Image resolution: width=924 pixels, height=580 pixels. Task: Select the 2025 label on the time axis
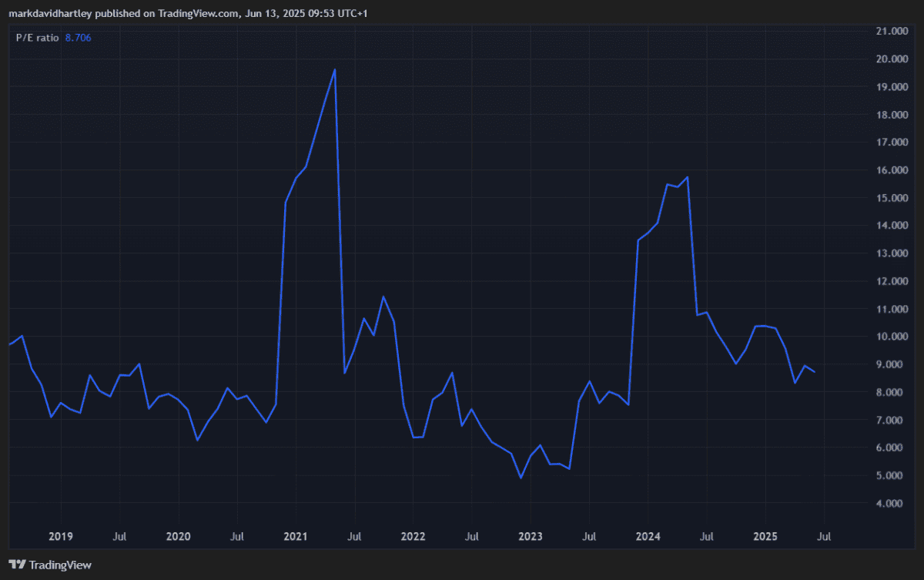(x=765, y=536)
